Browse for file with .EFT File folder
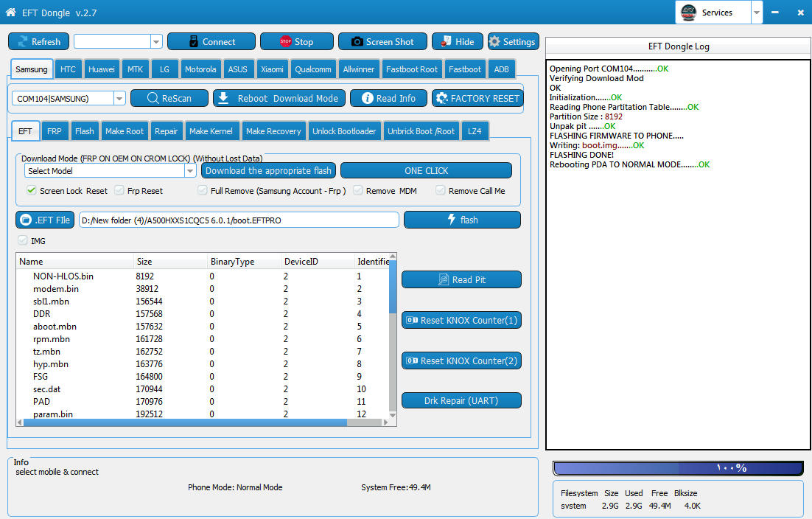Image resolution: width=812 pixels, height=519 pixels. coord(45,220)
